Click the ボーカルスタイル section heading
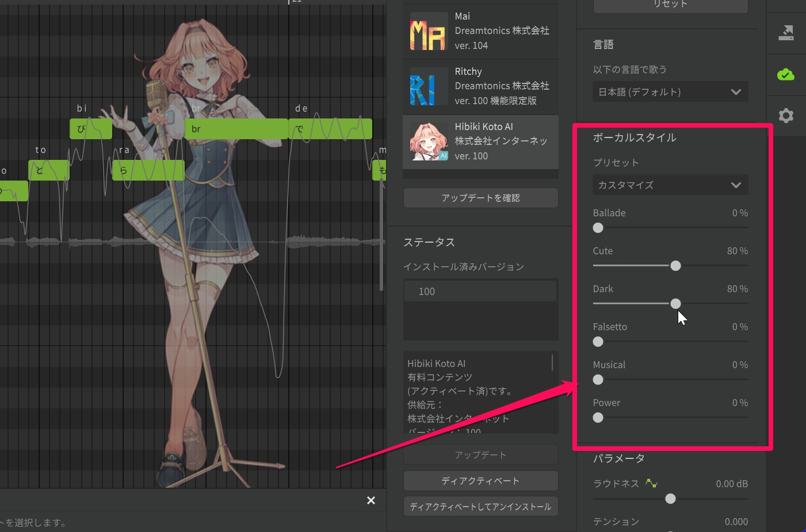 [x=635, y=137]
